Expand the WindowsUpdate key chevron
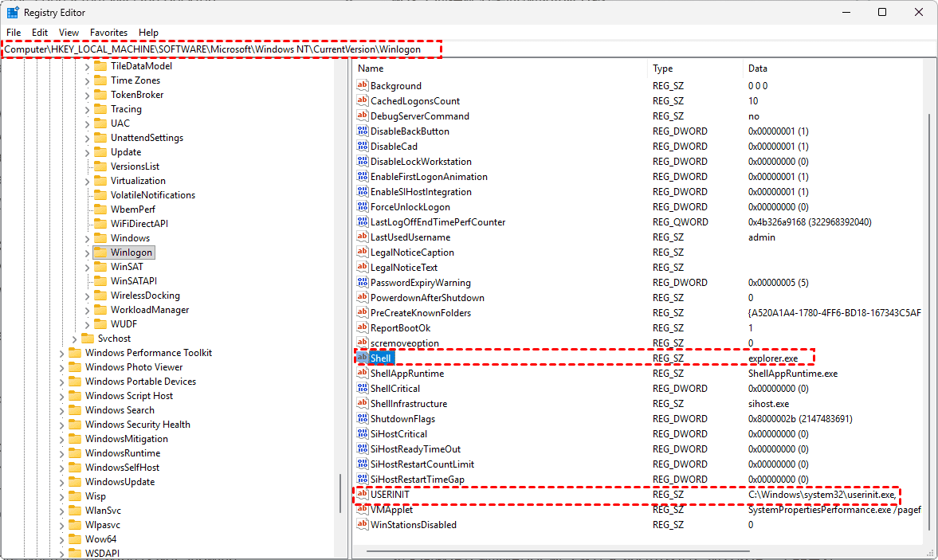The width and height of the screenshot is (938, 560). (62, 482)
